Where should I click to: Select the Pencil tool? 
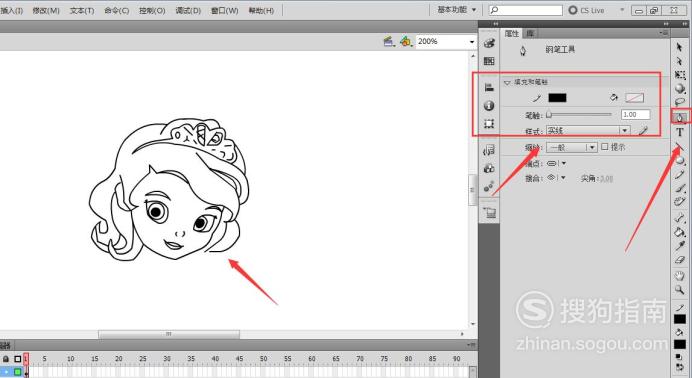point(680,175)
